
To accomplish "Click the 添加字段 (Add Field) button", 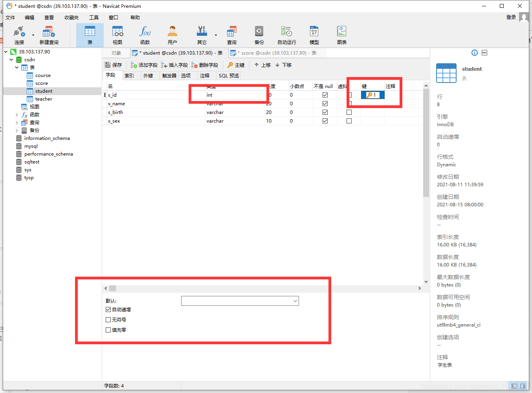I will 144,65.
